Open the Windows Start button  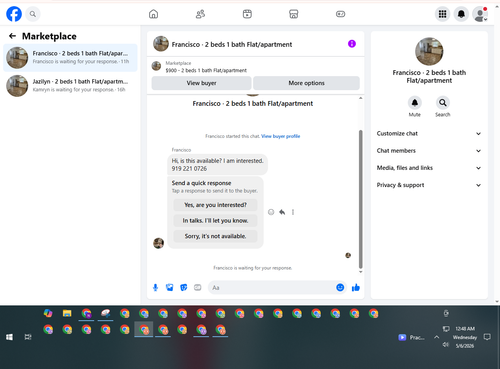(x=9, y=337)
